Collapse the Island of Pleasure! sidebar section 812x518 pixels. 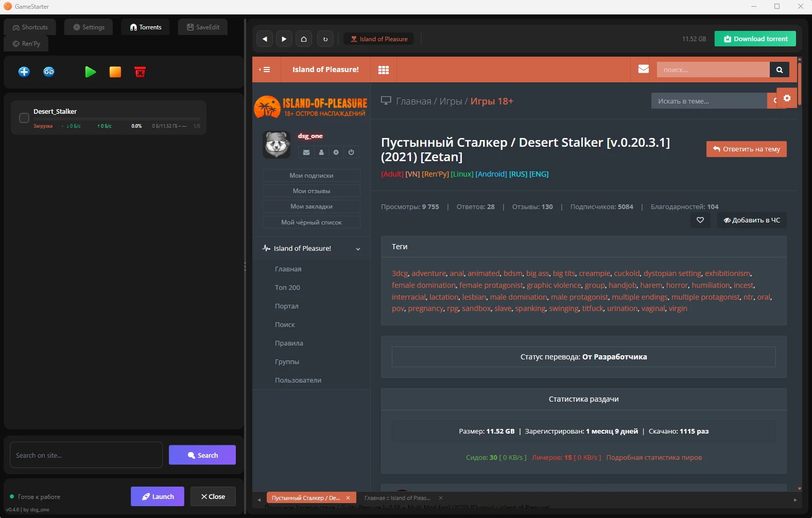point(358,249)
